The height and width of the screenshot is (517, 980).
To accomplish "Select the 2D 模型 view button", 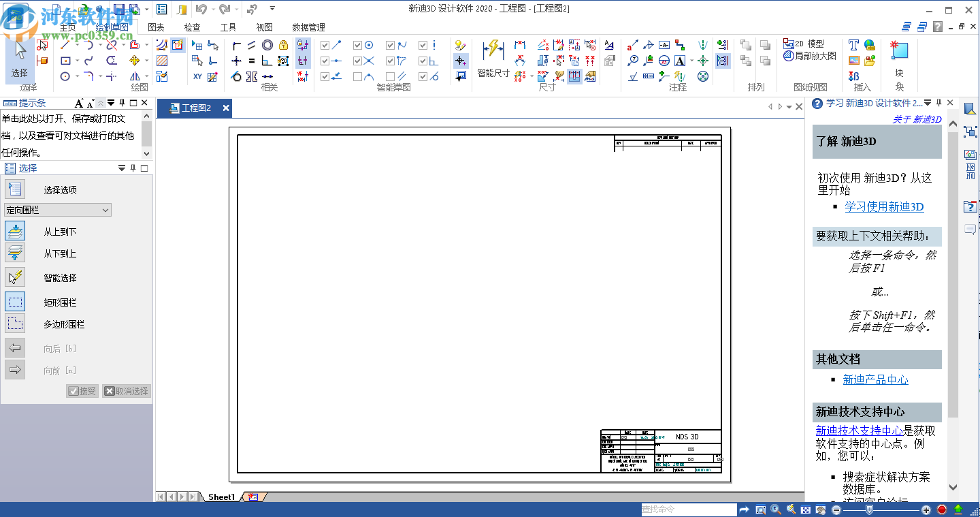I will pos(804,44).
